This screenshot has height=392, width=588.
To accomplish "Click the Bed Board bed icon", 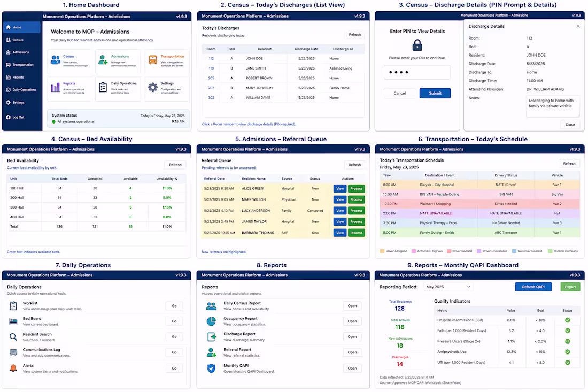I will tap(13, 321).
